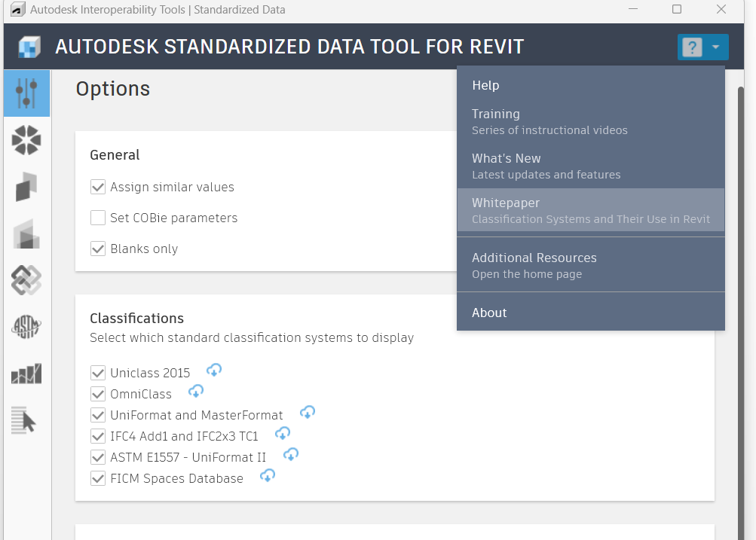
Task: Download Uniclass 2015 via its cloud icon
Action: point(214,370)
